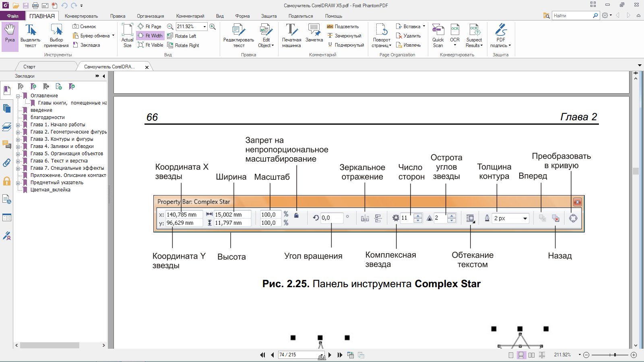Viewport: 644px width, 362px height.
Task: Rotate the view with Rotate Left
Action: coord(182,36)
